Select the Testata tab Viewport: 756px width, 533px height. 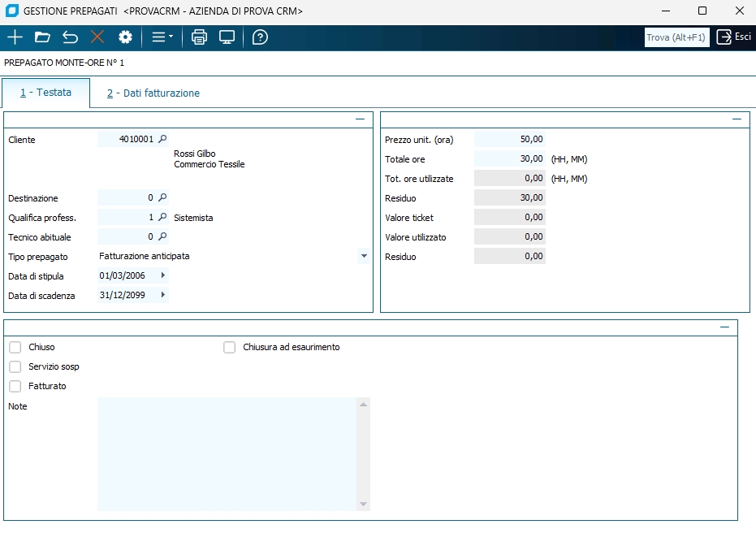(x=45, y=93)
